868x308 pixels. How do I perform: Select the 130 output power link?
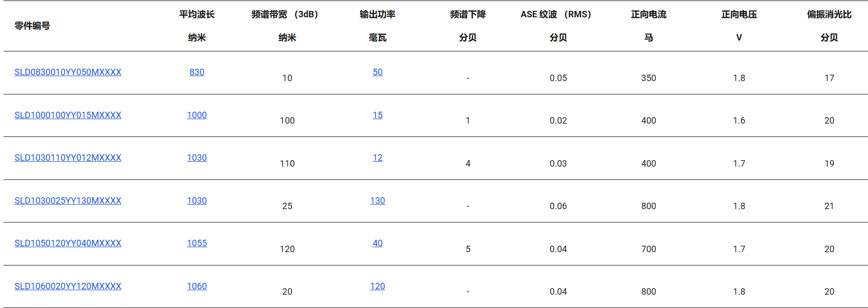point(378,201)
